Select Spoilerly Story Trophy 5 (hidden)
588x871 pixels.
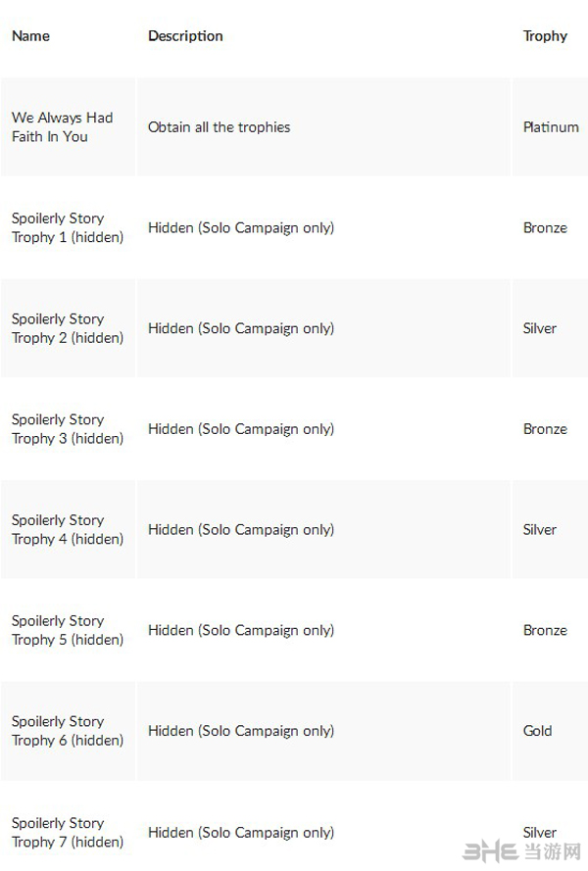tap(68, 630)
